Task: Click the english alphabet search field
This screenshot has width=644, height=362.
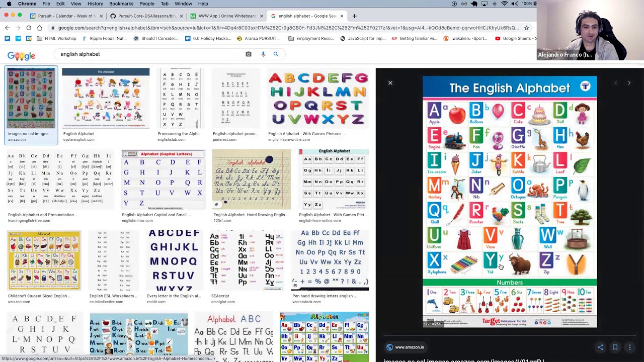Action: click(x=151, y=54)
